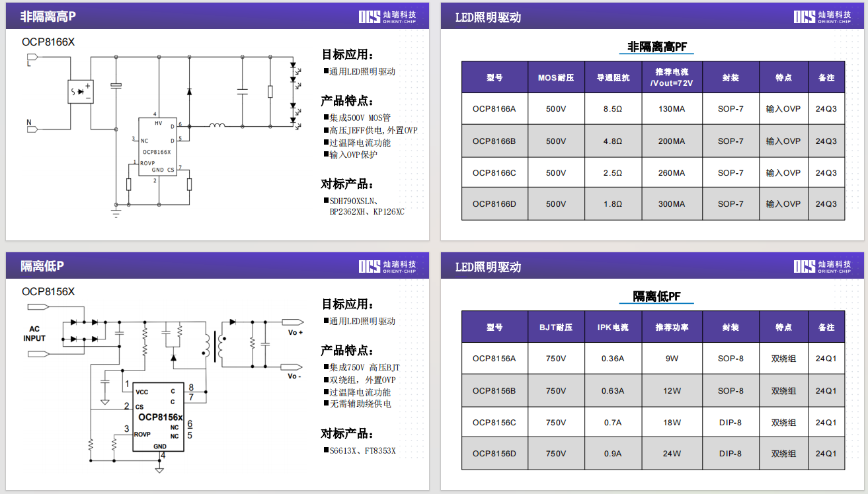868x494 pixels.
Task: Click DIP-8 package cell in OCP8156D row
Action: [x=730, y=454]
